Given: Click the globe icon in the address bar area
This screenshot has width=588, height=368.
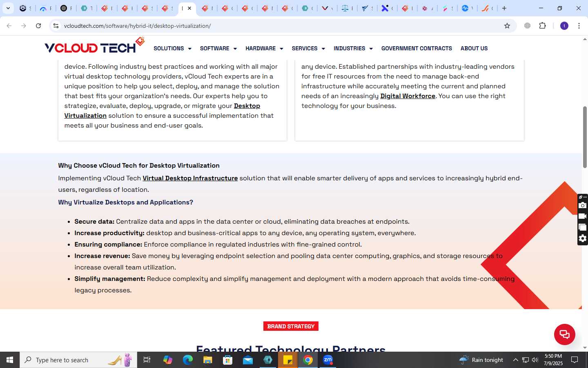Looking at the screenshot, I should pos(528,26).
